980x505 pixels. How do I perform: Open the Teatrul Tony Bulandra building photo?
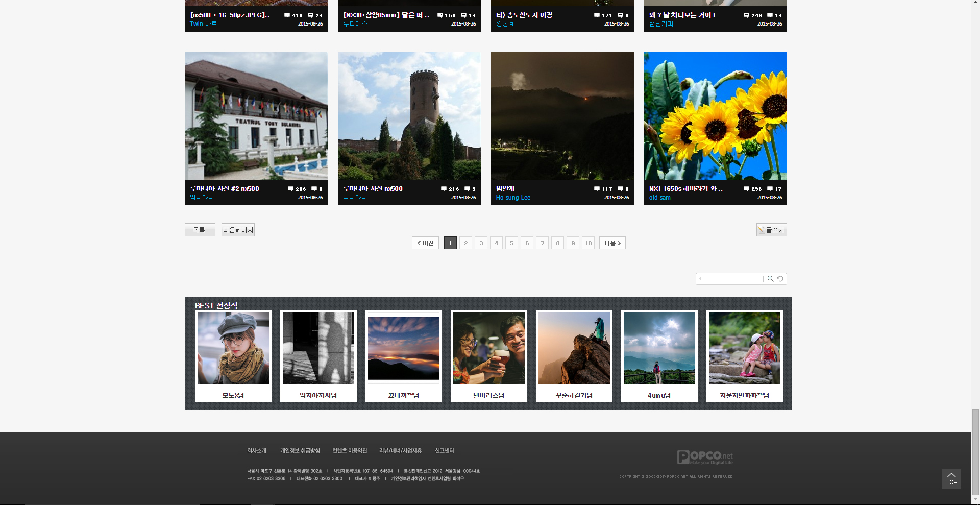256,116
